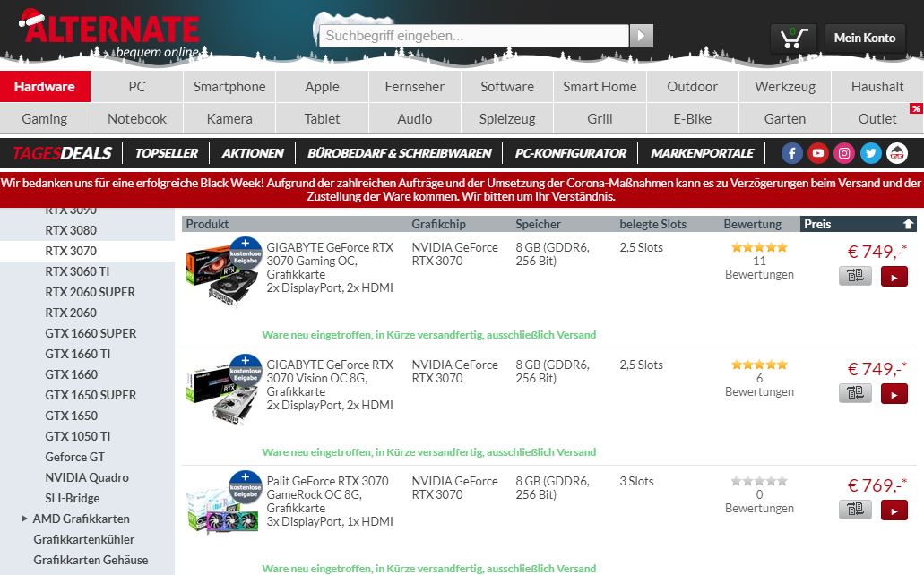Open the Twitter social icon
The image size is (924, 575).
click(870, 154)
